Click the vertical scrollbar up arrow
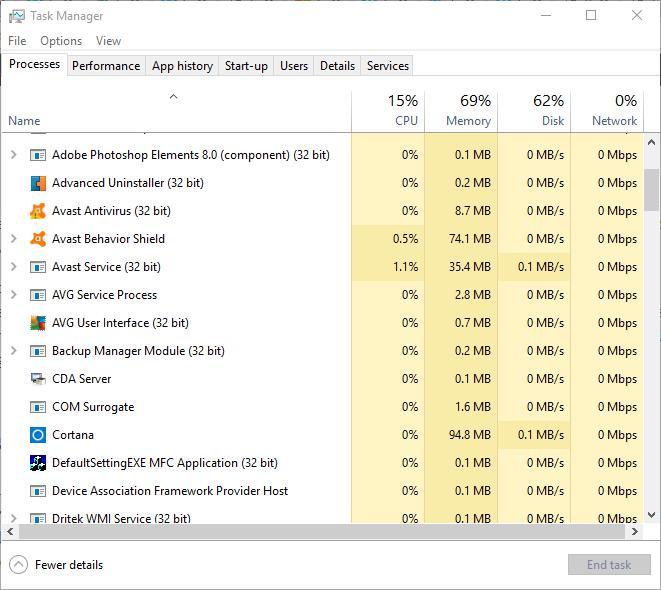Screen dimensions: 661x590 tap(652, 142)
